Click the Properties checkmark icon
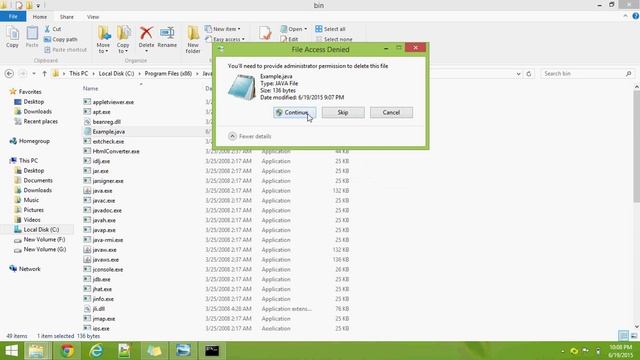This screenshot has height=360, width=640. 265,33
